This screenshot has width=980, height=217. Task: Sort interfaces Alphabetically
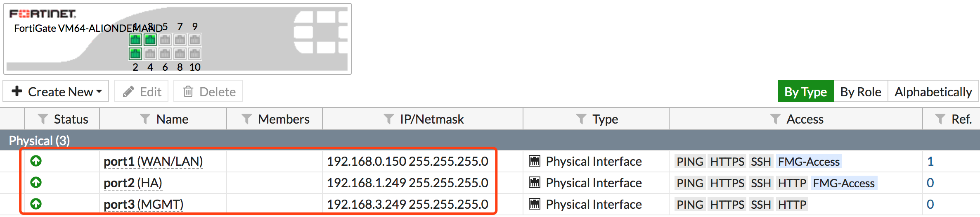click(933, 91)
